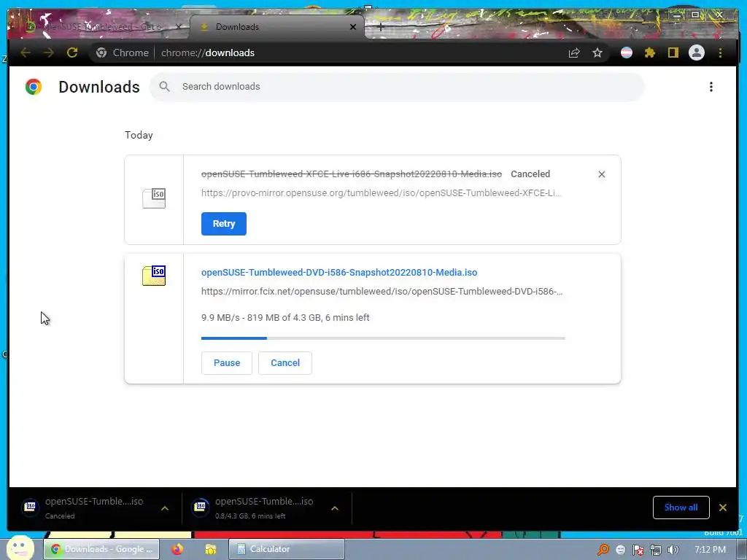Image resolution: width=747 pixels, height=560 pixels.
Task: Expand options for canceled shelf download
Action: tap(165, 508)
